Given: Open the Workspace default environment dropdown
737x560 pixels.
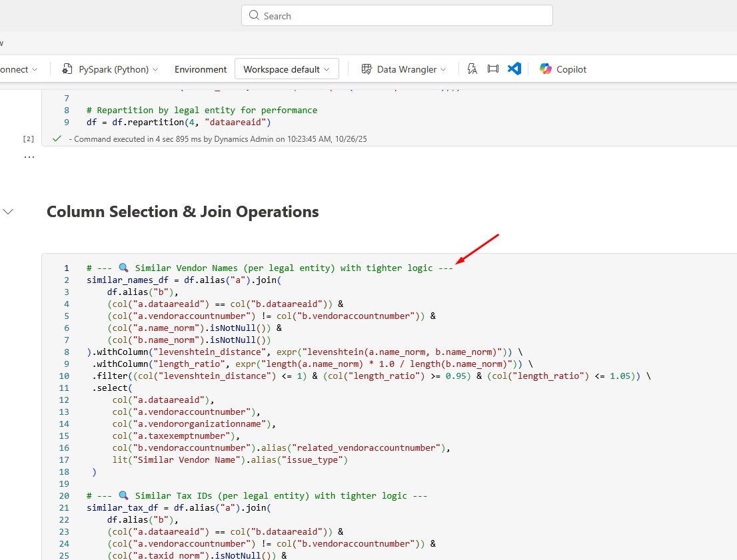Looking at the screenshot, I should click(x=287, y=69).
